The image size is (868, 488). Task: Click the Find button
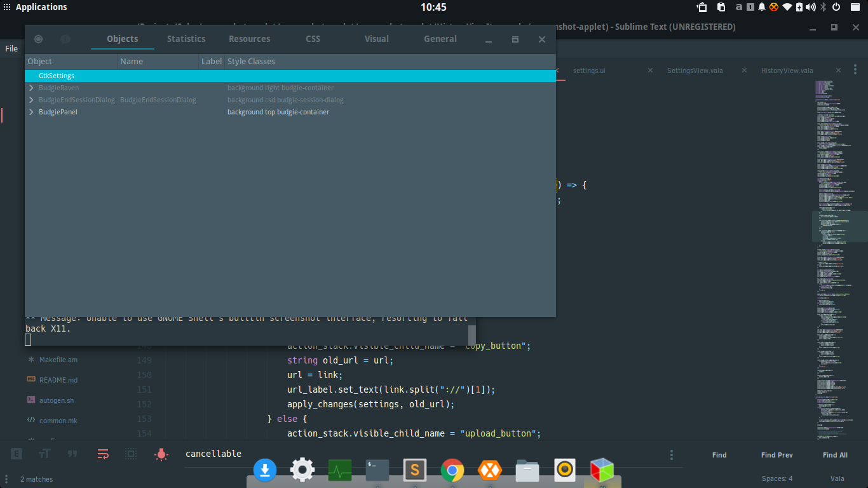[719, 455]
